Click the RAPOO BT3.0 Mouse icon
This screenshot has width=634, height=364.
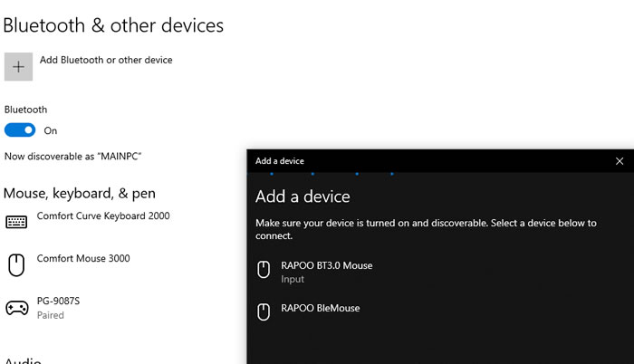[264, 269]
